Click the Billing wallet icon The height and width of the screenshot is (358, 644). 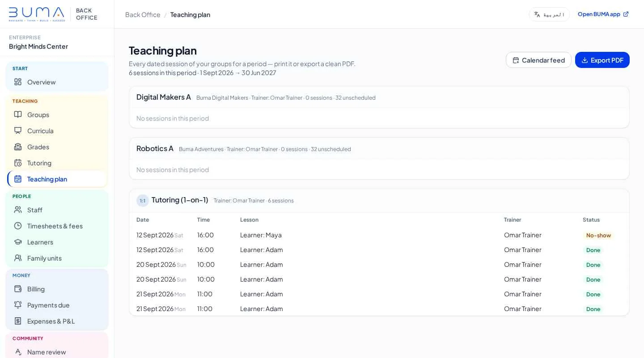tap(18, 289)
